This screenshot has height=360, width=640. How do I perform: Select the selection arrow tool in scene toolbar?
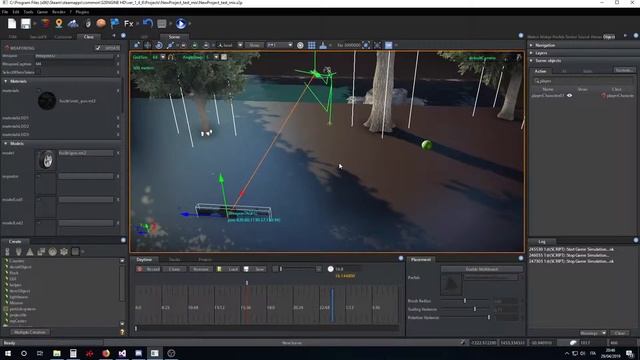[x=137, y=45]
